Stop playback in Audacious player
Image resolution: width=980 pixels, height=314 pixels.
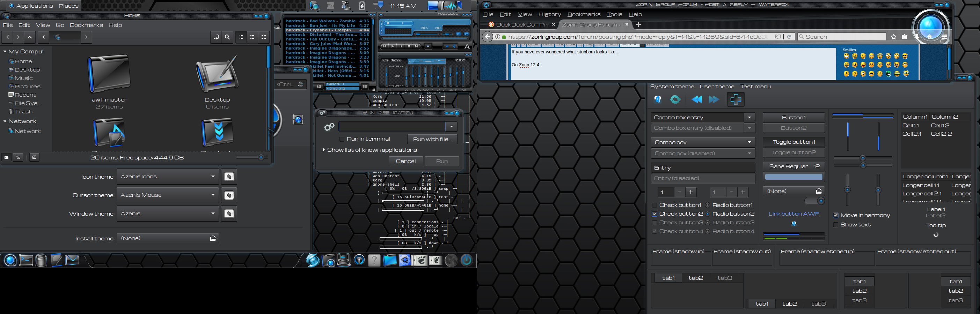click(x=409, y=46)
